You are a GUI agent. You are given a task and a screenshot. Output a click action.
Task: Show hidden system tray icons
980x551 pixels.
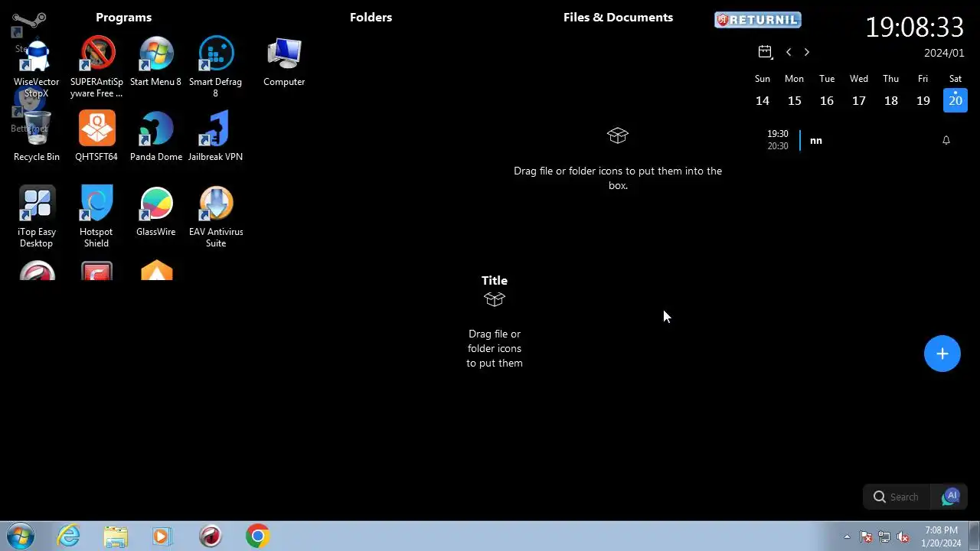[847, 536]
